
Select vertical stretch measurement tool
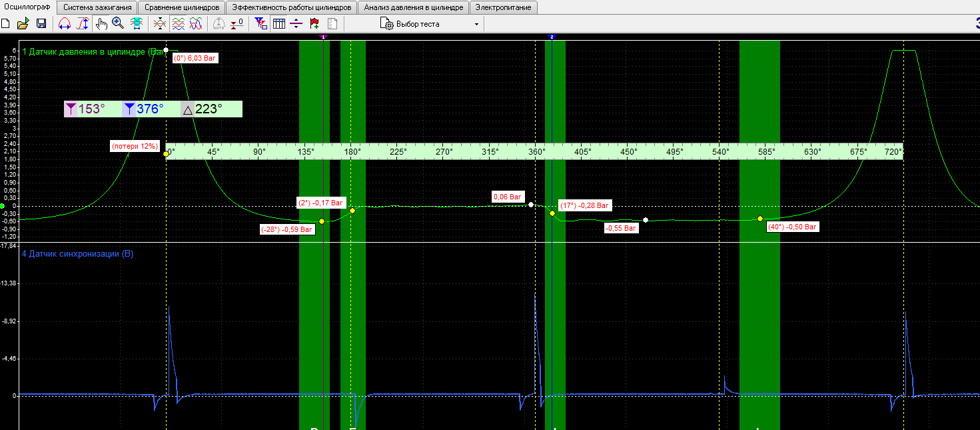pyautogui.click(x=83, y=23)
